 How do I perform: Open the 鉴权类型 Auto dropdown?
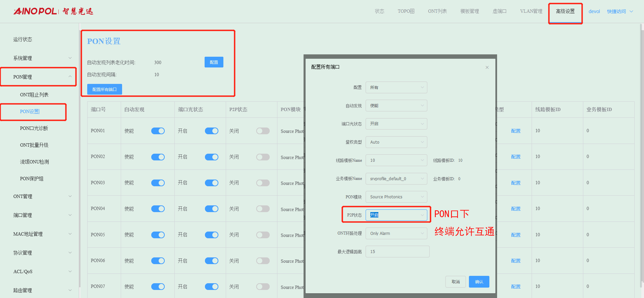(x=396, y=142)
